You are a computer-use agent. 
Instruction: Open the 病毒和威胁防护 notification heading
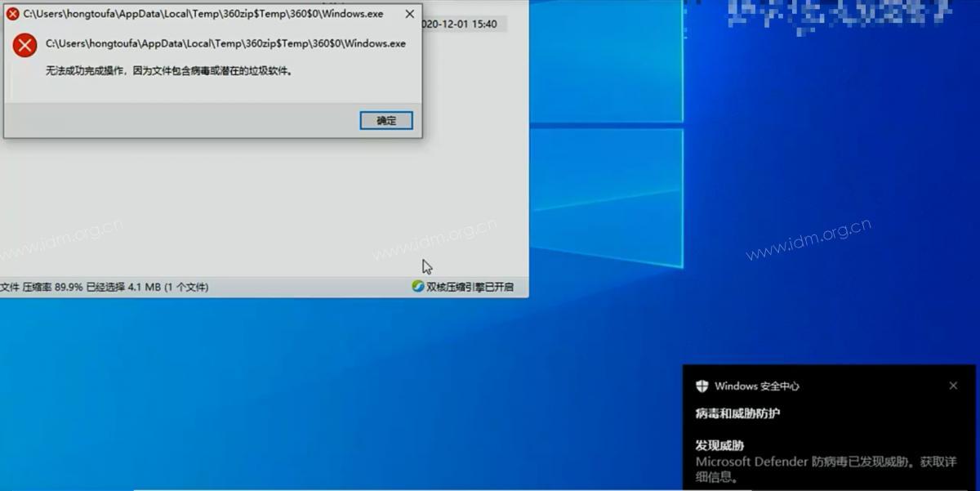(737, 413)
